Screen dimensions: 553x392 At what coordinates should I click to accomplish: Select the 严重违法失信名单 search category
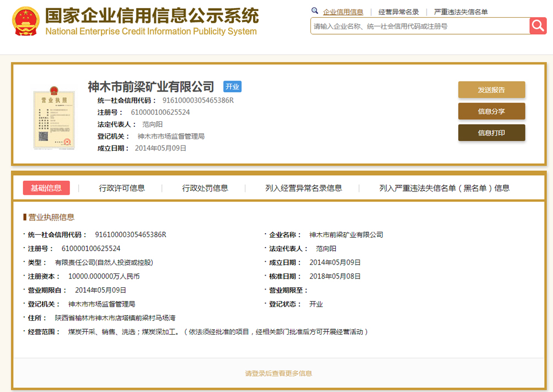click(461, 12)
